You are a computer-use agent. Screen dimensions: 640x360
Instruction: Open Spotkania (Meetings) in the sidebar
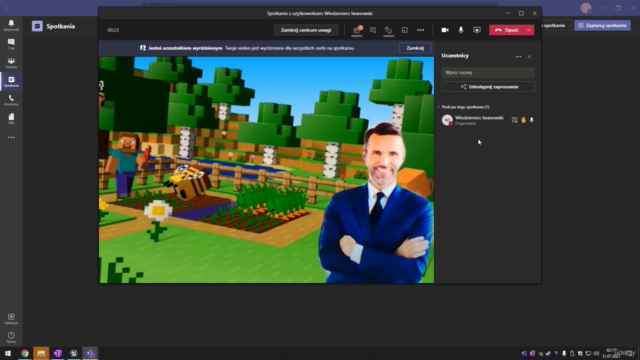click(11, 82)
